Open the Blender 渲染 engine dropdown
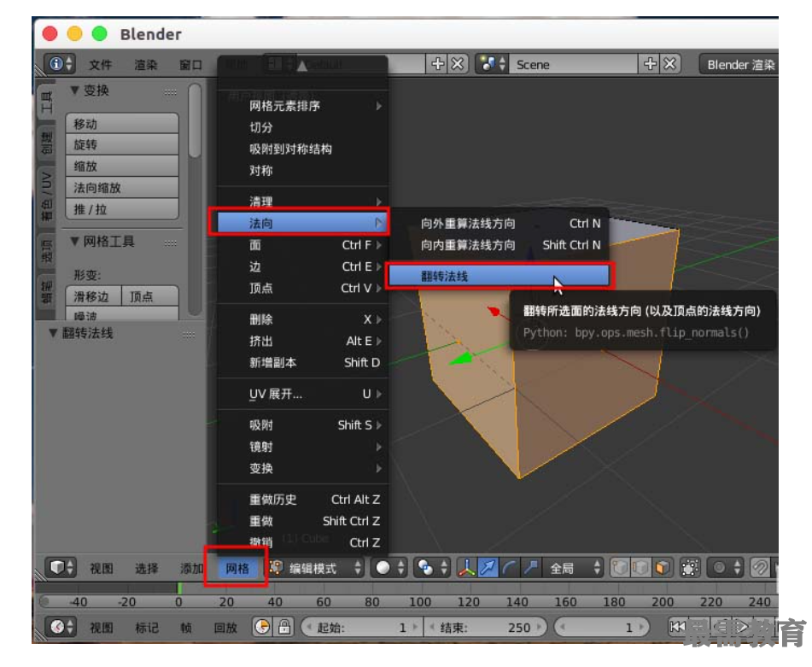This screenshot has width=812, height=667. click(739, 64)
